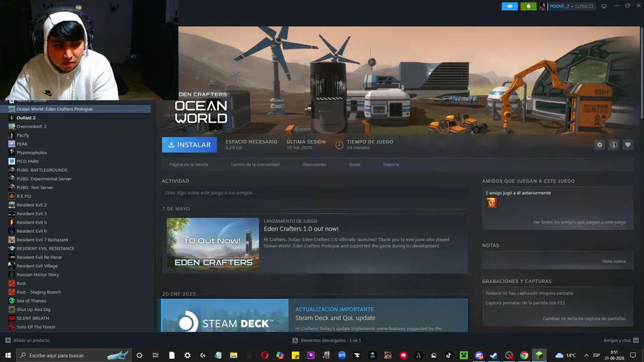Click the POOH7_7 profile avatar

click(543, 6)
